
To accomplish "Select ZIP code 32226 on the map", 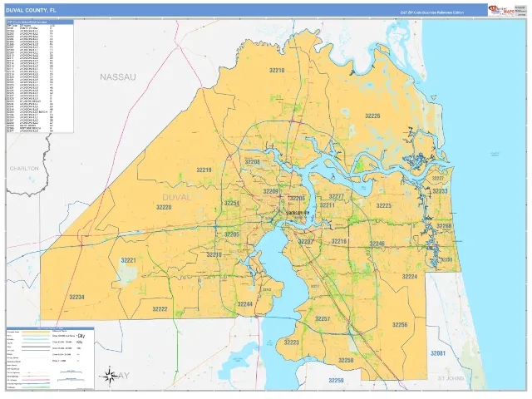I will click(x=372, y=116).
